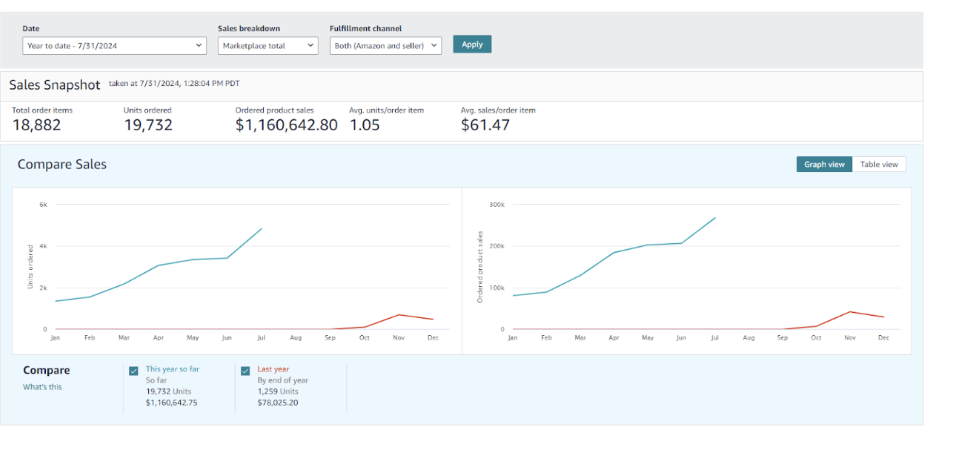Toggle the 'Last year' checkbox
The height and width of the screenshot is (454, 970).
[246, 370]
